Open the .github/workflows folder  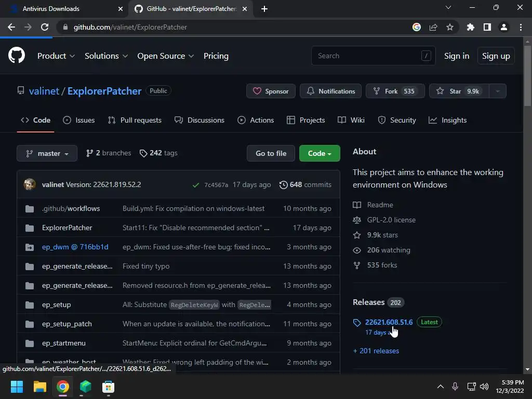[x=71, y=208]
